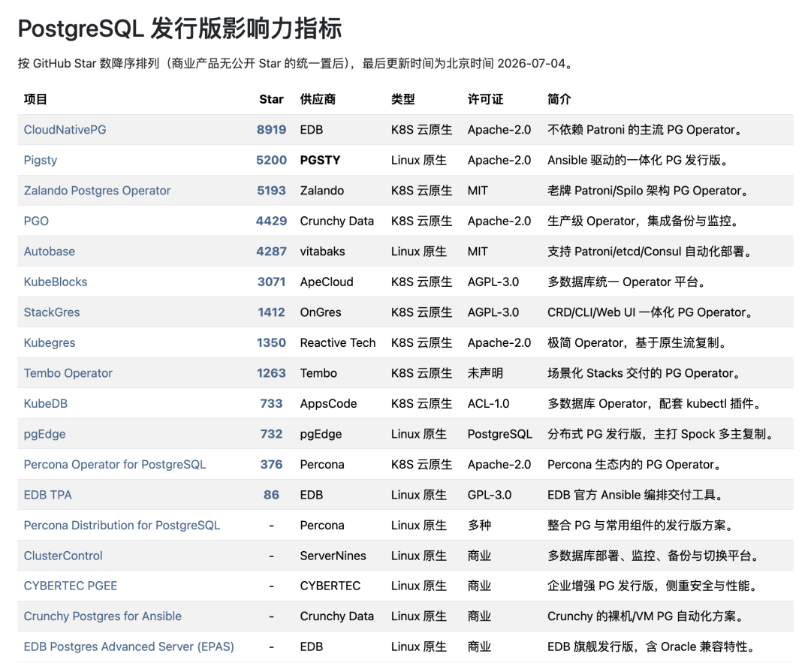
Task: Open the Pigsty project link
Action: pyautogui.click(x=41, y=161)
